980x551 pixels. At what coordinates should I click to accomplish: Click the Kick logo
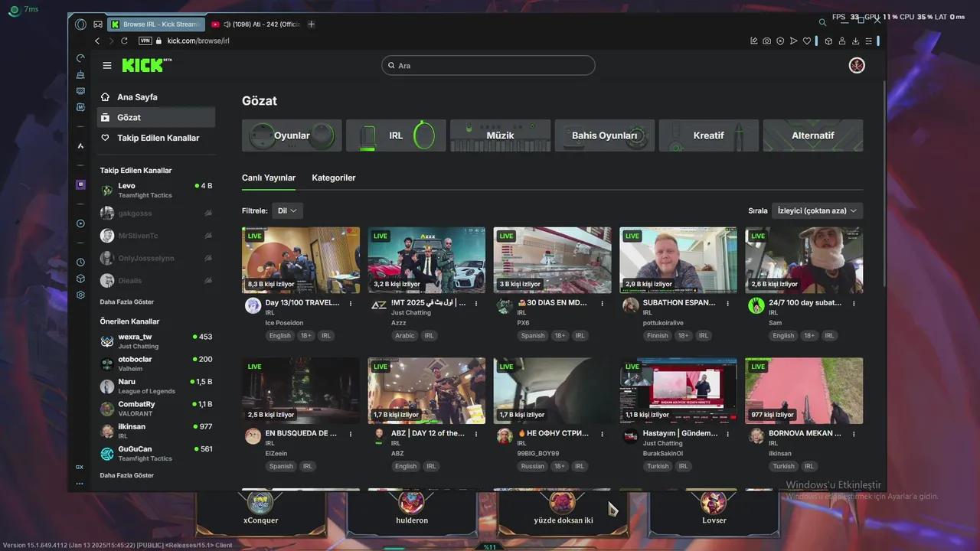[x=146, y=65]
